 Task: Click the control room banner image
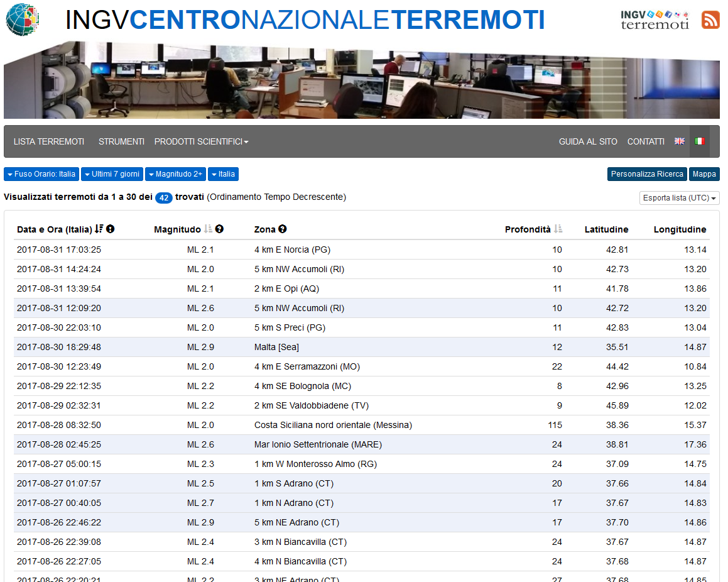click(x=362, y=80)
